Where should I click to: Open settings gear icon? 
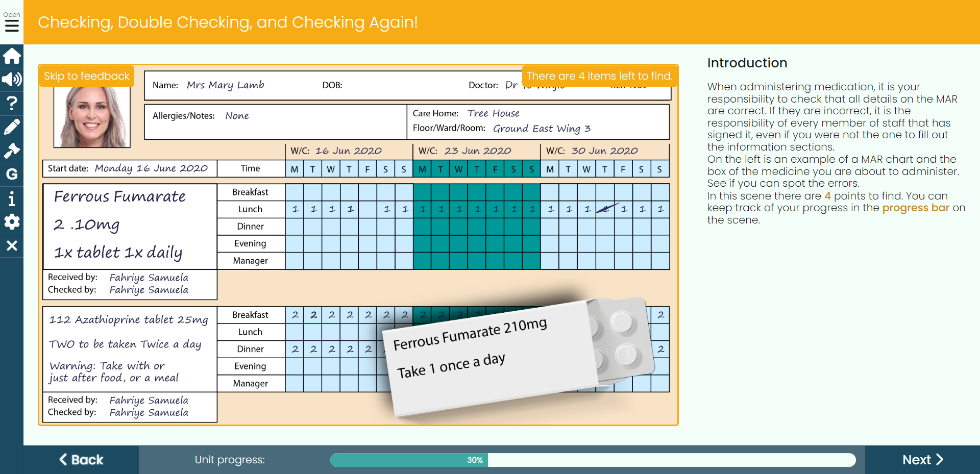tap(12, 221)
